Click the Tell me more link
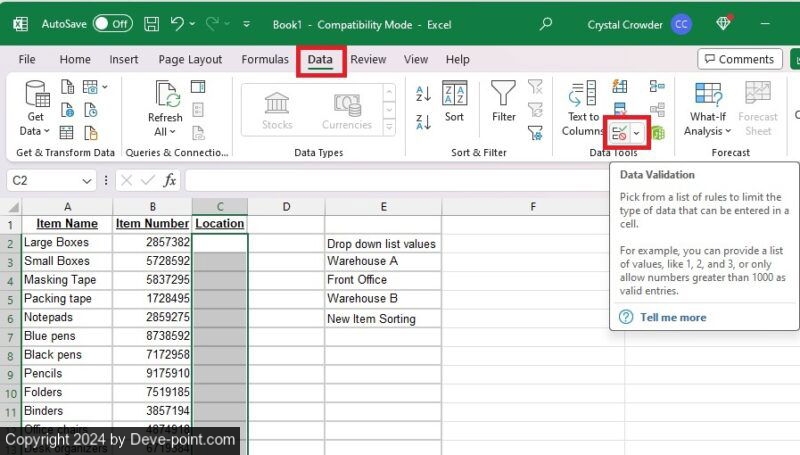The height and width of the screenshot is (455, 800). [672, 317]
